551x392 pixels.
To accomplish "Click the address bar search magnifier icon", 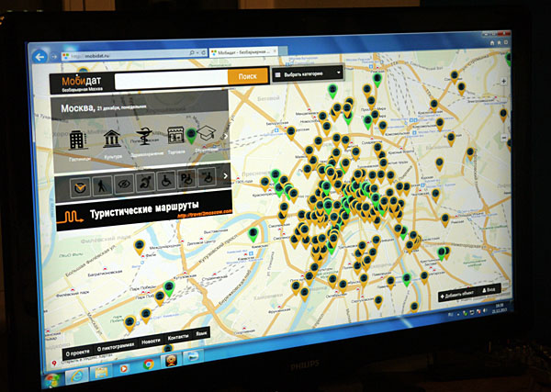I will pos(192,53).
